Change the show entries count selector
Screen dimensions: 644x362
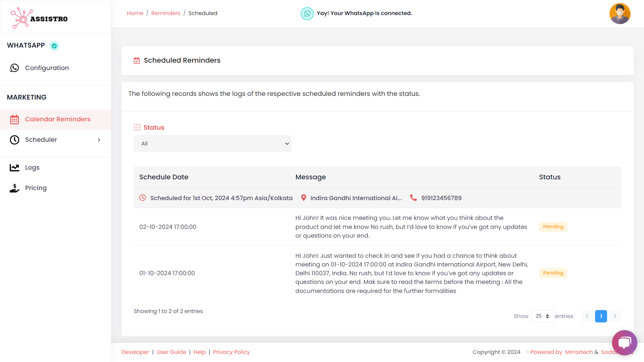542,316
